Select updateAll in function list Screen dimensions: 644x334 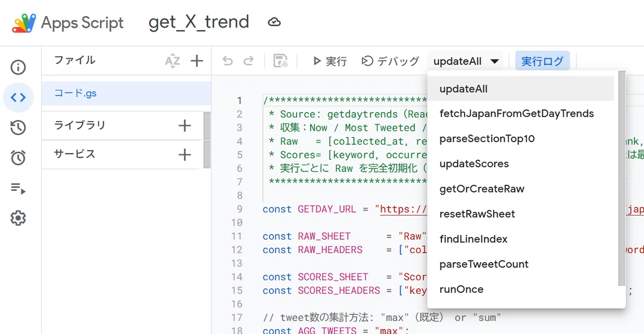coord(521,89)
